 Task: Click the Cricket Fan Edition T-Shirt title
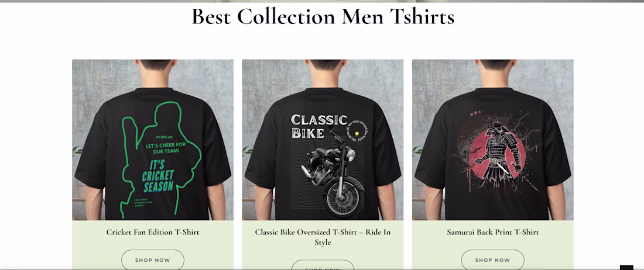tap(153, 232)
